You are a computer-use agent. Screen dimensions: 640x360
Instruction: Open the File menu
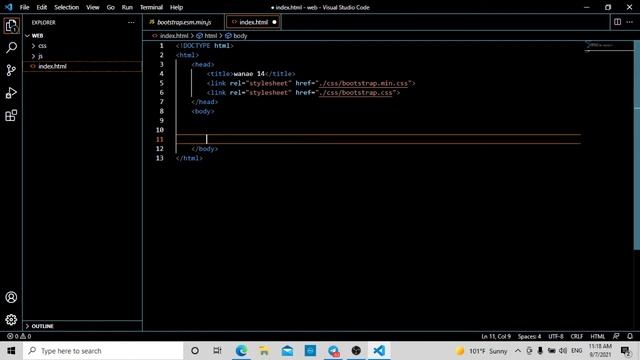24,7
